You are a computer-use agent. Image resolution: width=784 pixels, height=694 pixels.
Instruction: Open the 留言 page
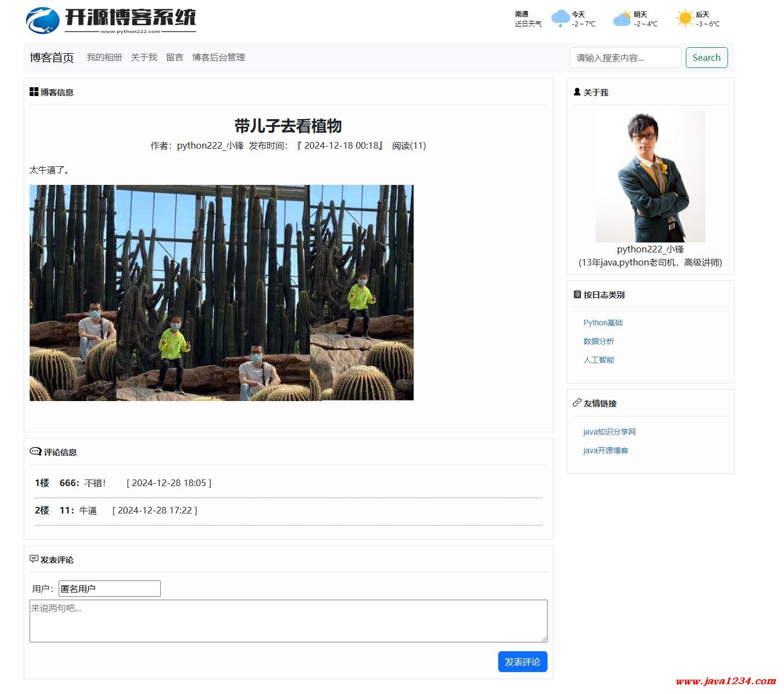click(x=174, y=57)
